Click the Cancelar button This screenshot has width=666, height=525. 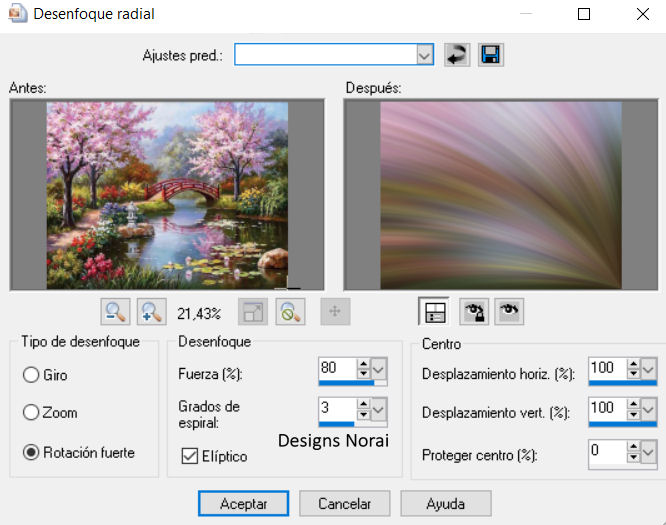(x=344, y=504)
